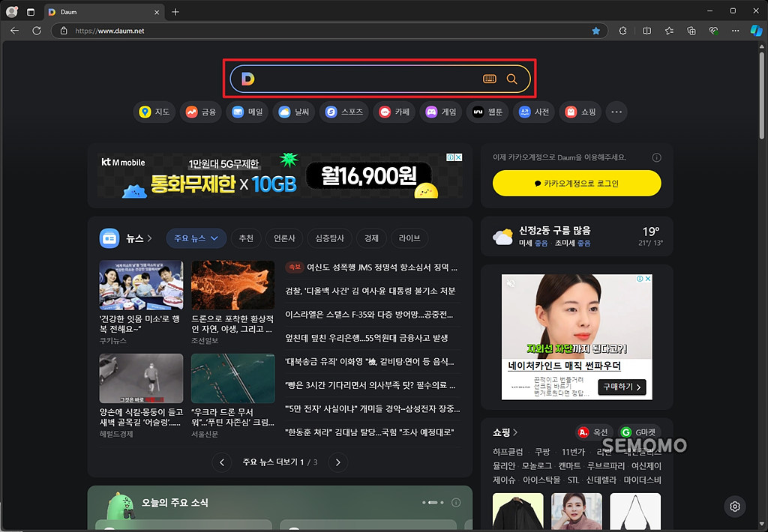The image size is (768, 532).
Task: Click the page settings gear button
Action: 735,506
